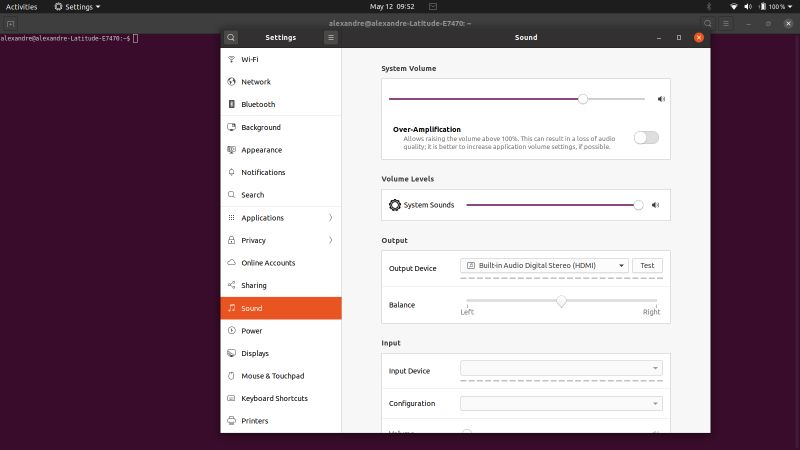Viewport: 800px width, 450px height.
Task: Open the clock showing May 12 09:52
Action: (x=392, y=7)
